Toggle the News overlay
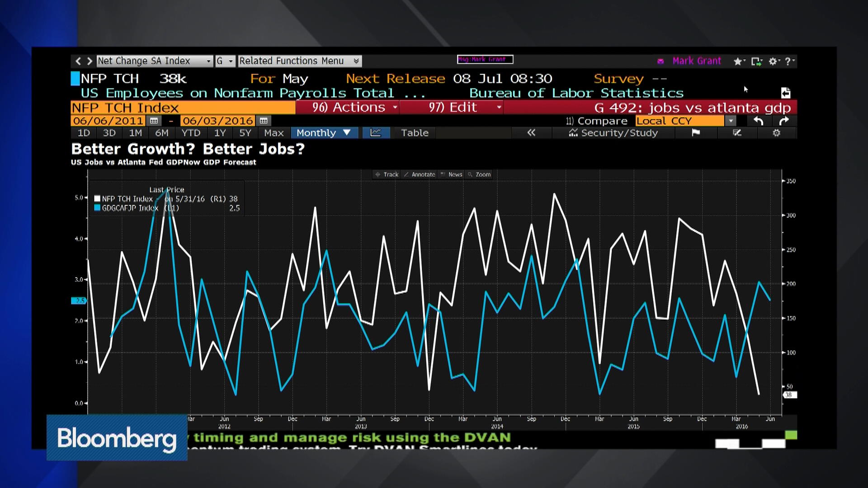The height and width of the screenshot is (488, 868). pos(451,174)
